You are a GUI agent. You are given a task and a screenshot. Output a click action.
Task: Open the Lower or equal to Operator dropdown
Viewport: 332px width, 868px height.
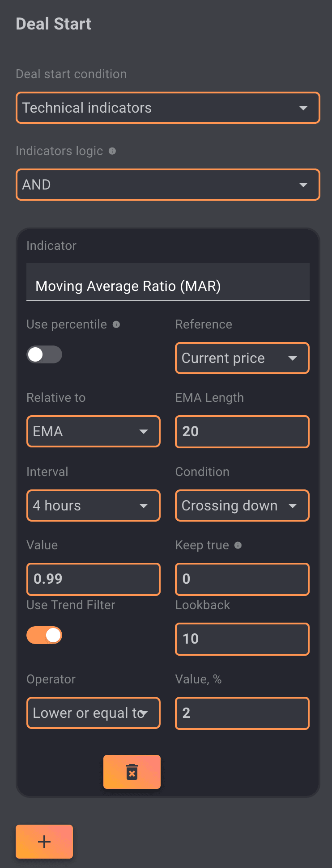point(94,713)
